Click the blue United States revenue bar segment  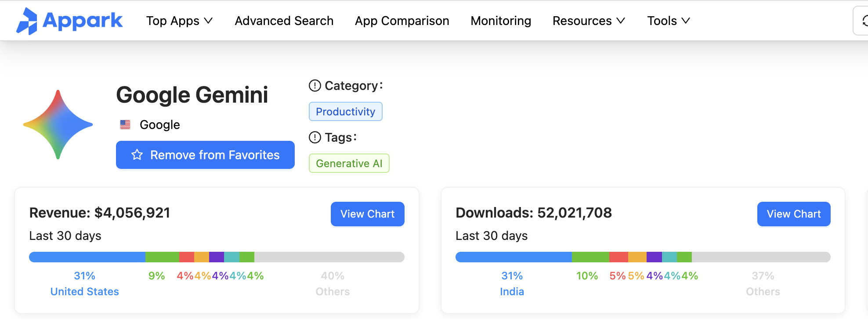pyautogui.click(x=87, y=257)
